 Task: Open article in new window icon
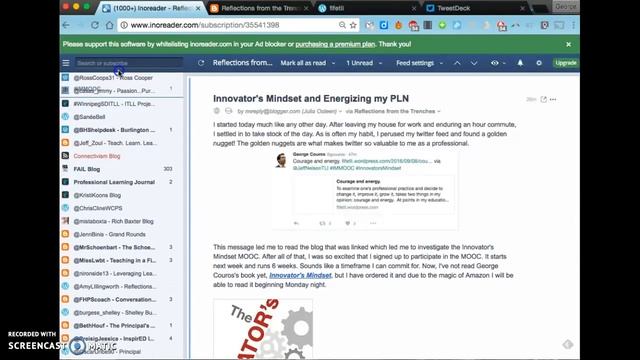point(543,99)
